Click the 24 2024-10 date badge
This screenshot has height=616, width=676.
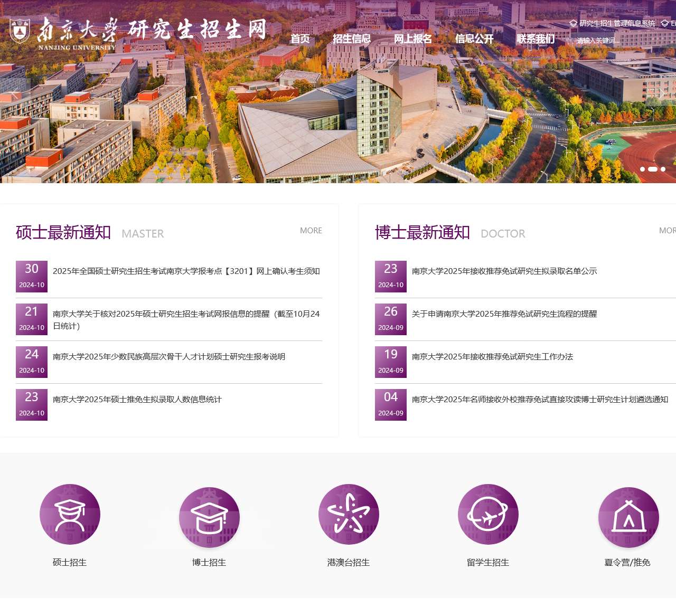pos(32,362)
